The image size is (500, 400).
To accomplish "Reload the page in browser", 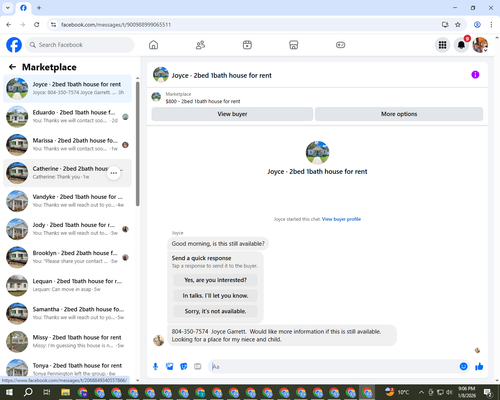I will (x=37, y=25).
